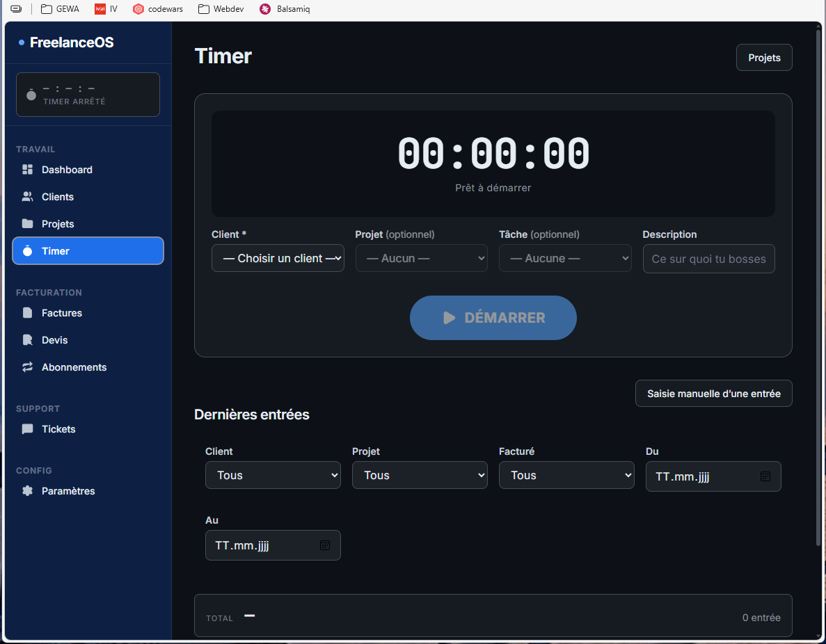The image size is (826, 644).
Task: Click the Factures document icon
Action: pyautogui.click(x=28, y=313)
